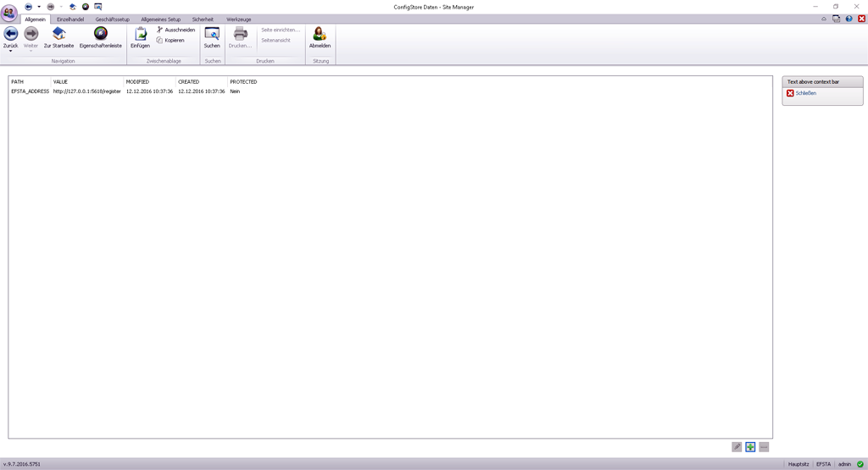Click the PATH column header
This screenshot has height=470, width=868.
point(18,82)
